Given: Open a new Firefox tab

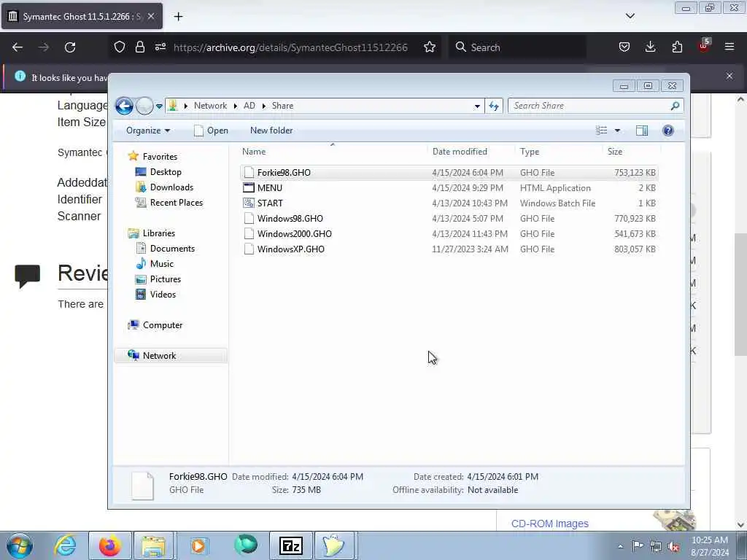Looking at the screenshot, I should point(178,17).
